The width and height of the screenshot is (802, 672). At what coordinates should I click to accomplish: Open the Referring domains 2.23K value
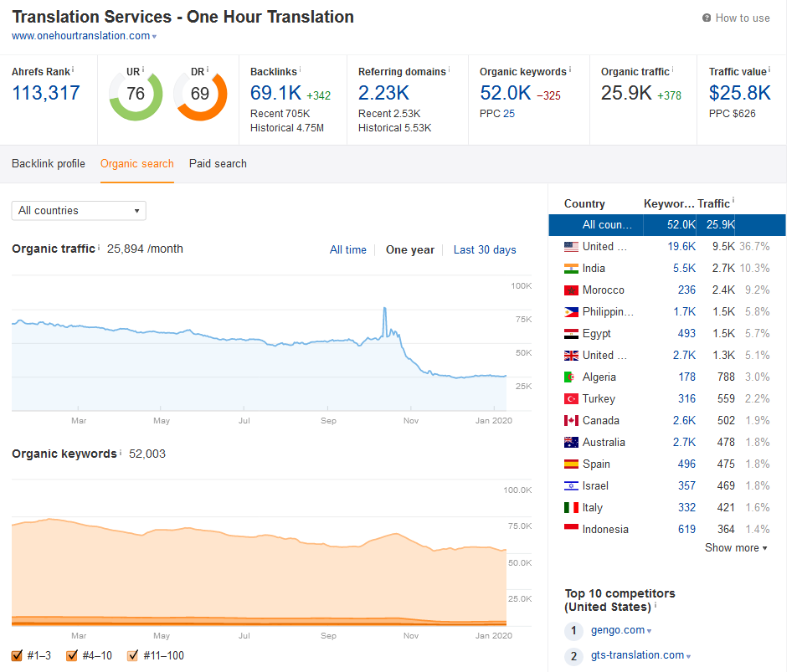(383, 93)
